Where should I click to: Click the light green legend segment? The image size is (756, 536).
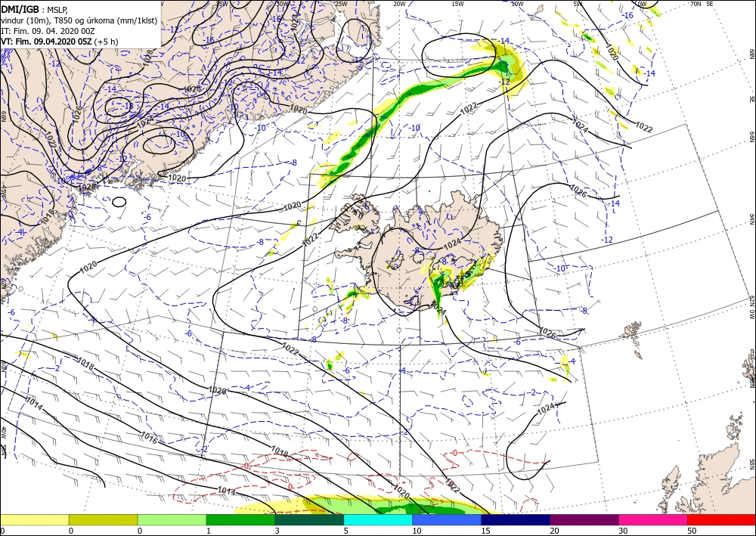click(172, 519)
